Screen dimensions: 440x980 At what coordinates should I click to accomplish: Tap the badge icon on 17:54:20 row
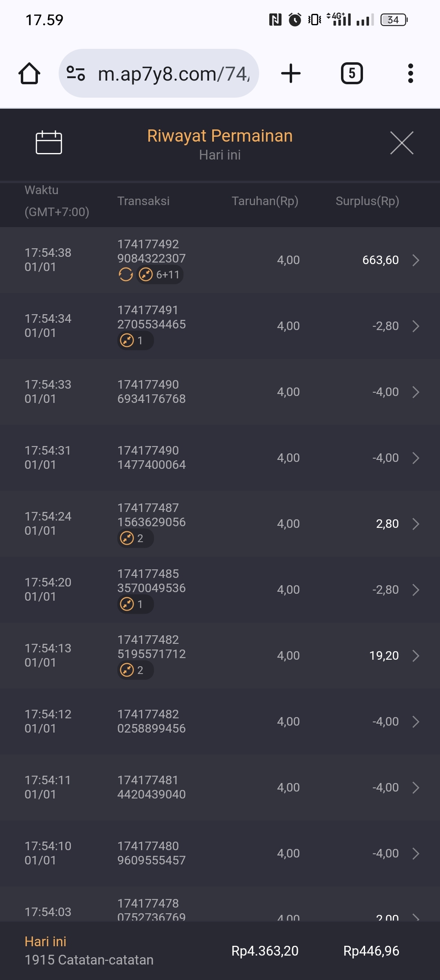(128, 604)
